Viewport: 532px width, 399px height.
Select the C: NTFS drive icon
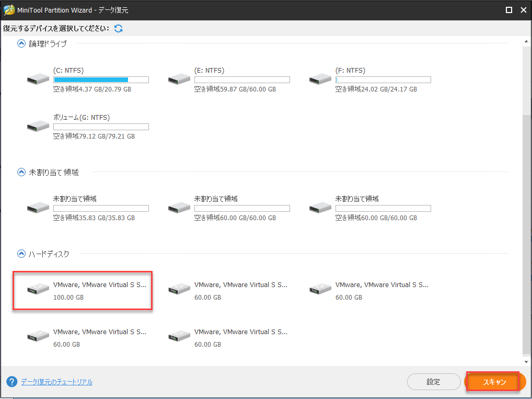click(37, 78)
